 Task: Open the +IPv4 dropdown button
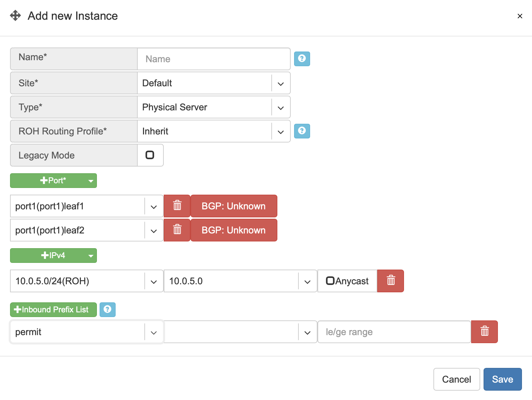coord(53,256)
